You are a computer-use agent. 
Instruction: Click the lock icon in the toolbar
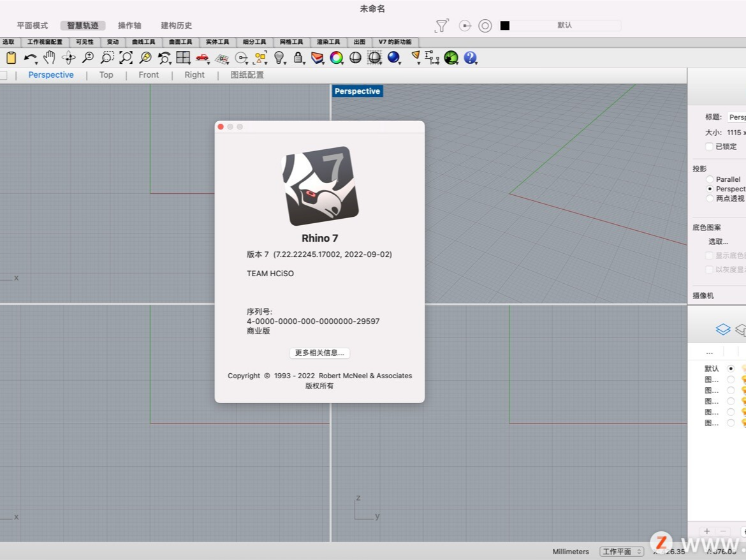(298, 58)
